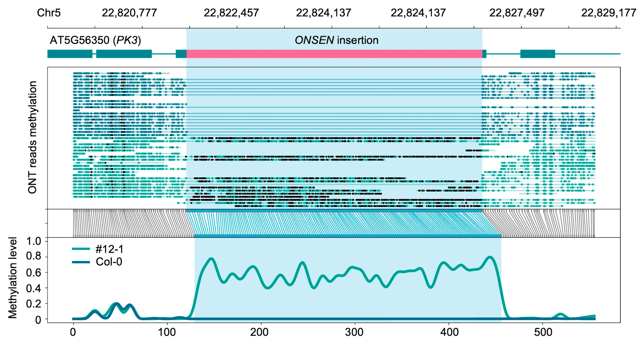This screenshot has height=343, width=644.
Task: Click the first PK3 exon block at left
Action: pyautogui.click(x=70, y=54)
